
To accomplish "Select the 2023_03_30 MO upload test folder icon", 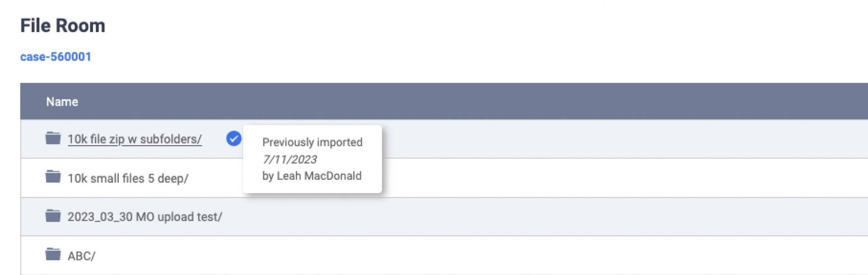I will pos(53,216).
